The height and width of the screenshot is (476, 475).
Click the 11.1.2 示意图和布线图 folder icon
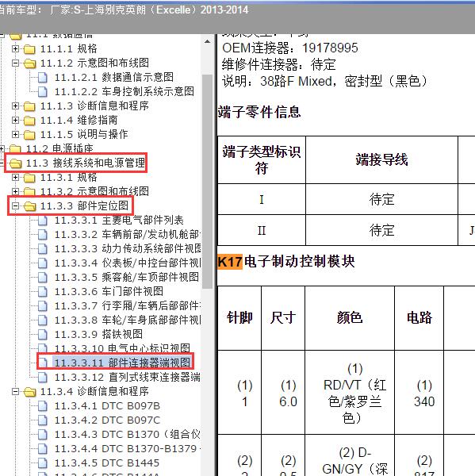coord(29,63)
